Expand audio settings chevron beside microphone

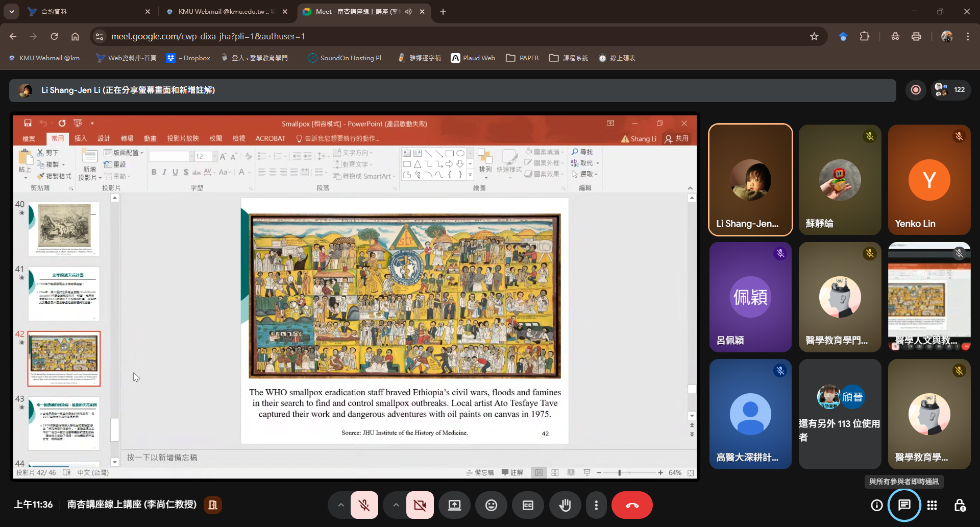[340, 505]
